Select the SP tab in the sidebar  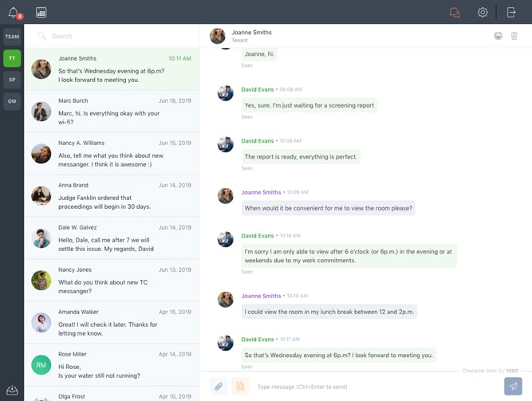pos(12,80)
